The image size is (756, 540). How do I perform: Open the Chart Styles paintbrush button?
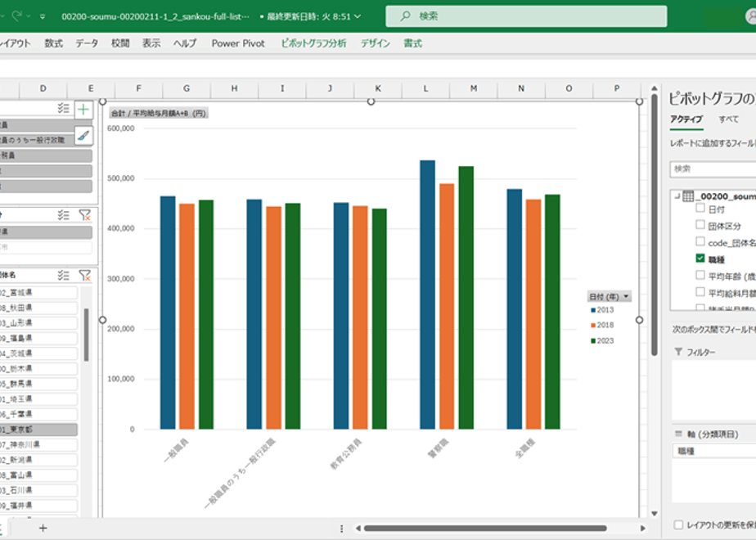coord(83,136)
